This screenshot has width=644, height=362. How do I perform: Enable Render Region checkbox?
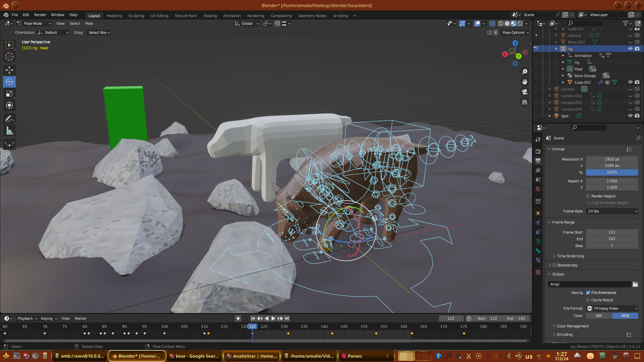[x=588, y=196]
